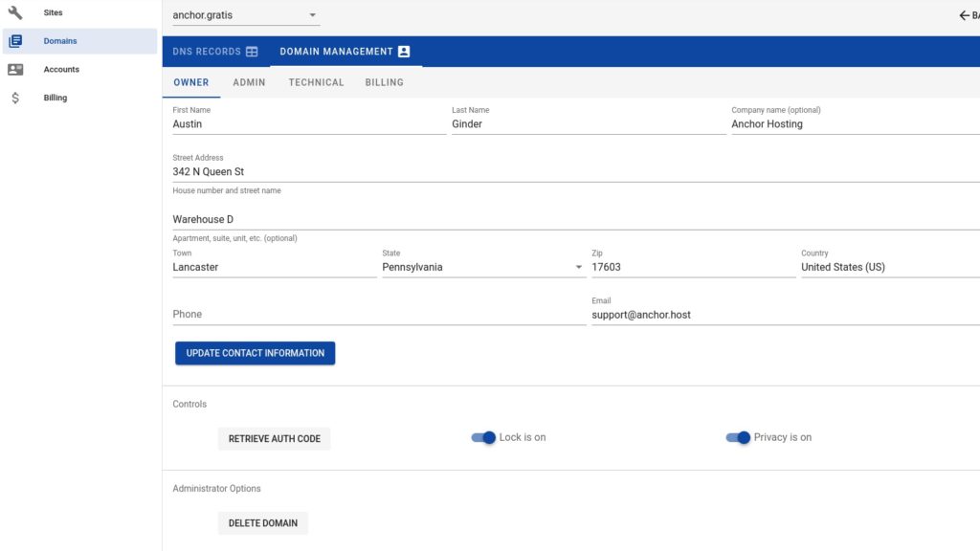This screenshot has width=980, height=551.
Task: Open the Billing contact tab
Action: [x=384, y=82]
